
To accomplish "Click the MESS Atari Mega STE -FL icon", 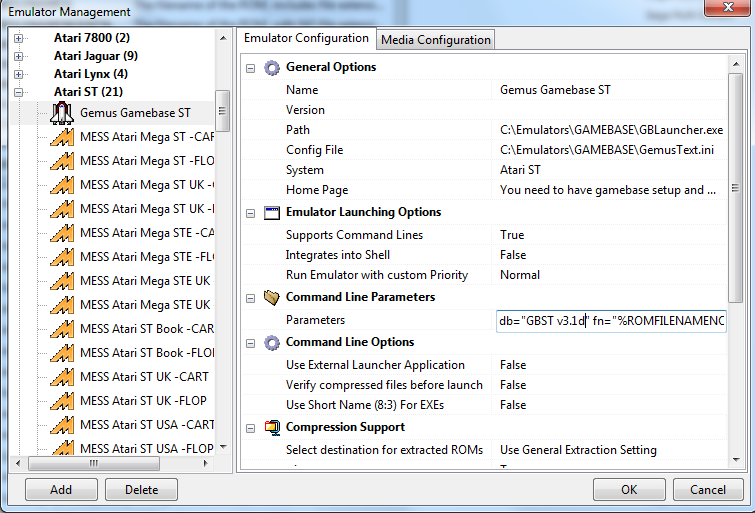I will (x=62, y=257).
